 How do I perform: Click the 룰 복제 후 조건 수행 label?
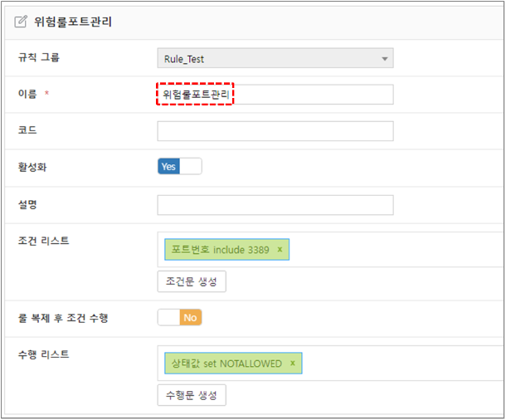pyautogui.click(x=63, y=318)
